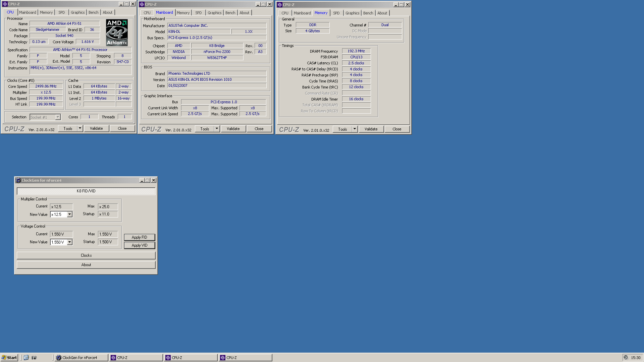Click the ClockGen title bar icon

(x=18, y=180)
